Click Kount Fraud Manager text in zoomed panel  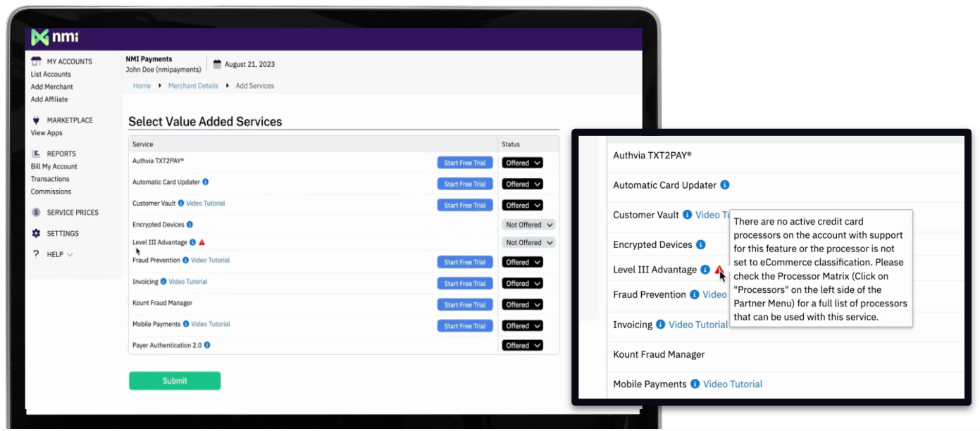[659, 354]
